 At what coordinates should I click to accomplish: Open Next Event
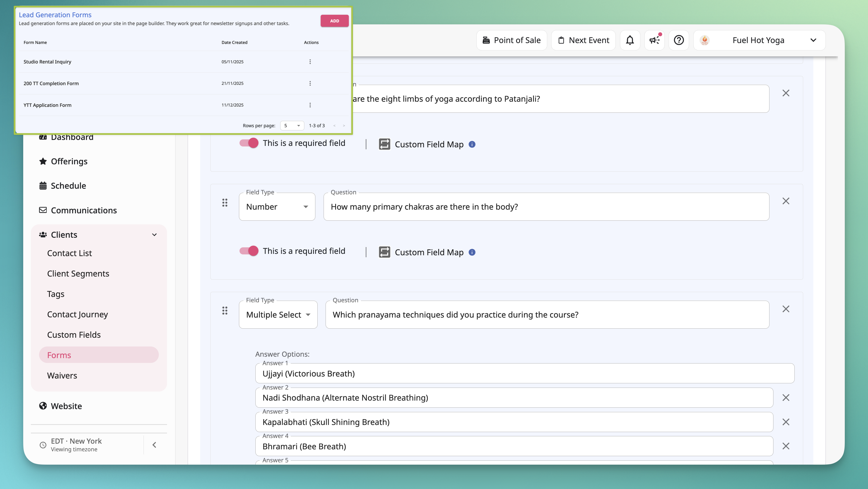(583, 40)
